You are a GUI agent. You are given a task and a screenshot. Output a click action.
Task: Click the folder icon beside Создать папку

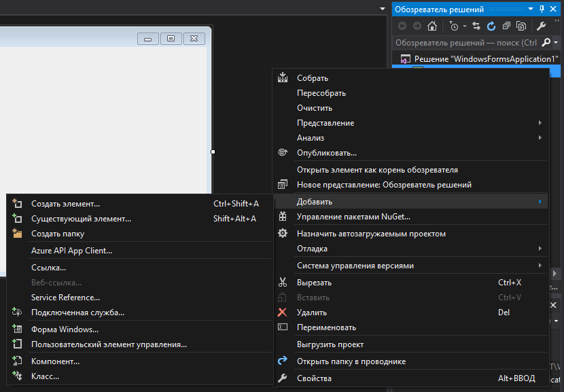pos(17,234)
